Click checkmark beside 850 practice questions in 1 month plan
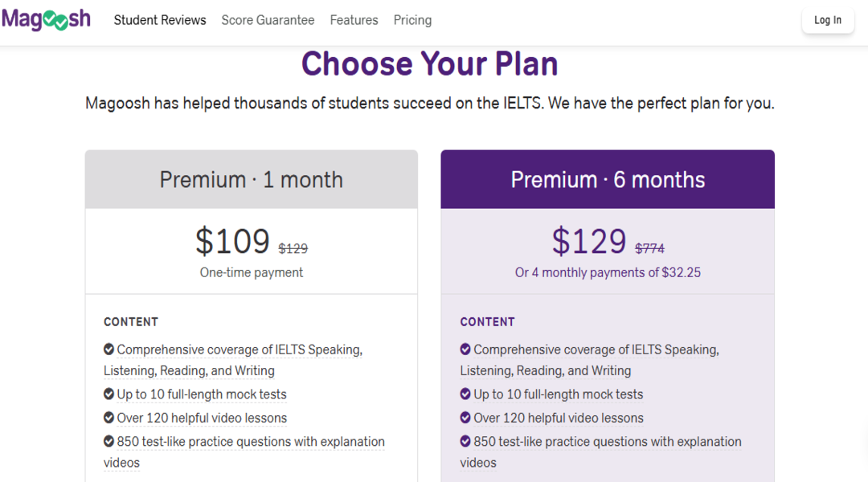 pos(109,442)
